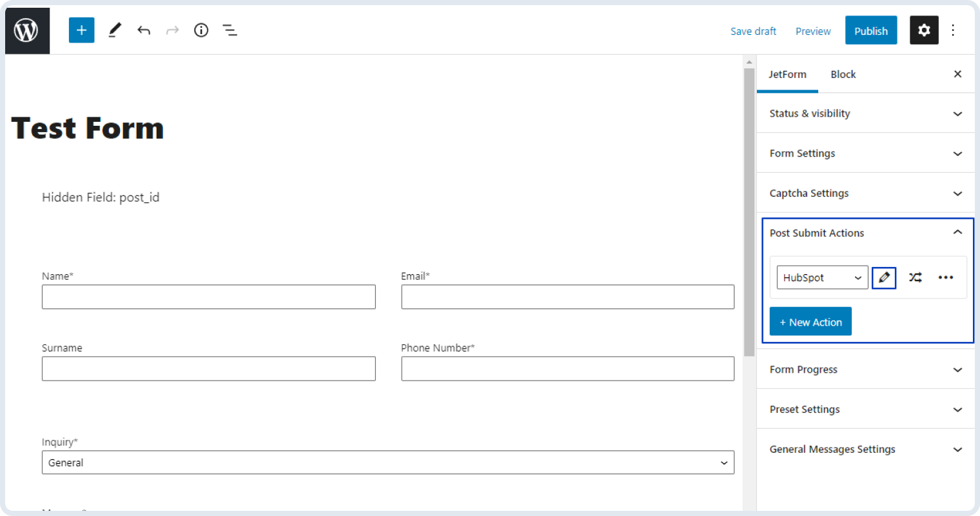This screenshot has width=980, height=516.
Task: Open Details with the info icon
Action: click(x=201, y=30)
